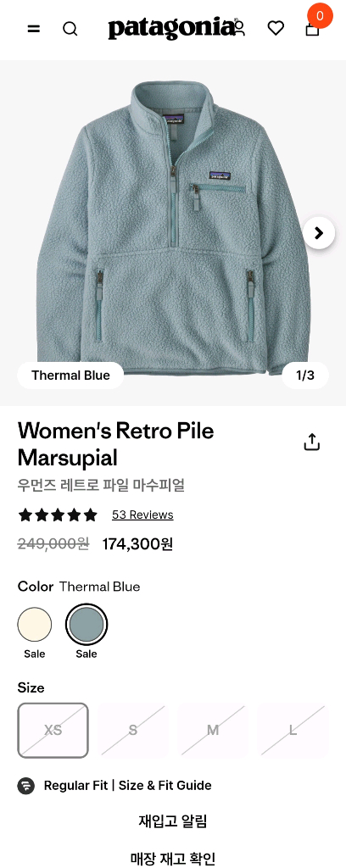
Task: Tap 재입고 알림 restock alert button
Action: click(173, 821)
